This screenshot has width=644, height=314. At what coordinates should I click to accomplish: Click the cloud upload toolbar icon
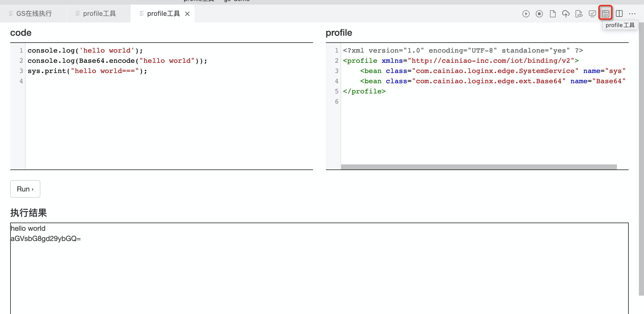pos(566,14)
